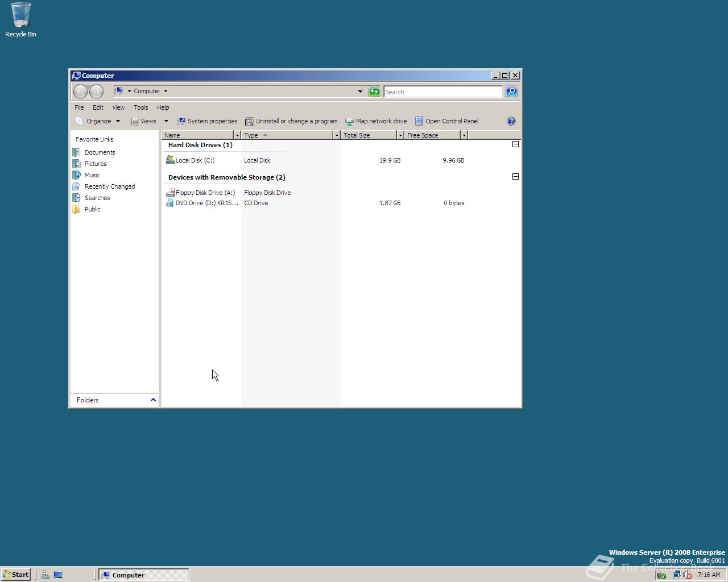
Task: Select the DVD Drive (D:) icon
Action: (x=170, y=203)
